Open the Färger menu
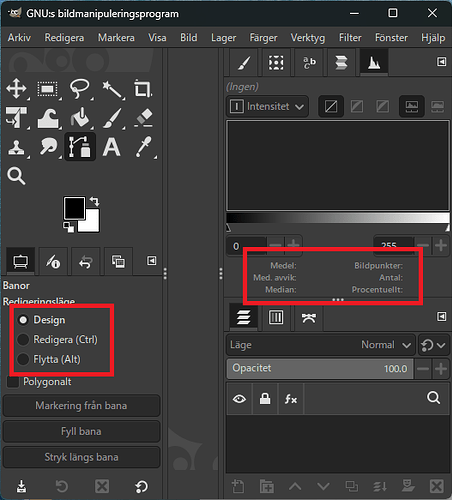 [x=263, y=38]
